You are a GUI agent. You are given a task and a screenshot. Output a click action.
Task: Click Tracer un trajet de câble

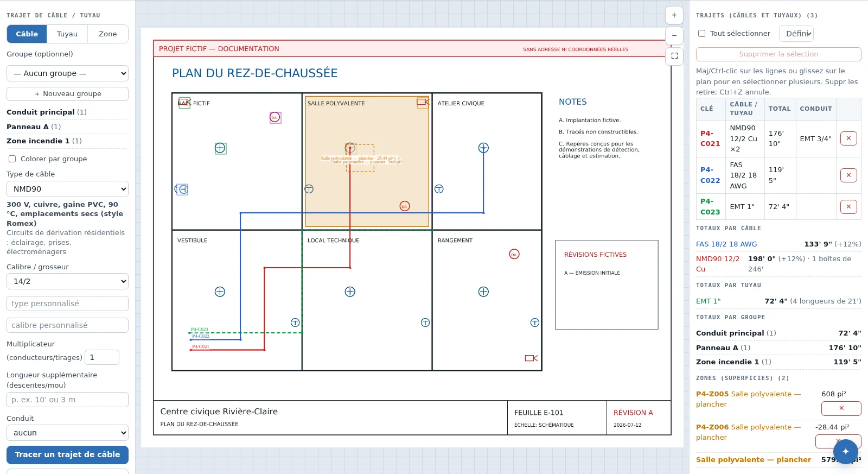coord(67,455)
